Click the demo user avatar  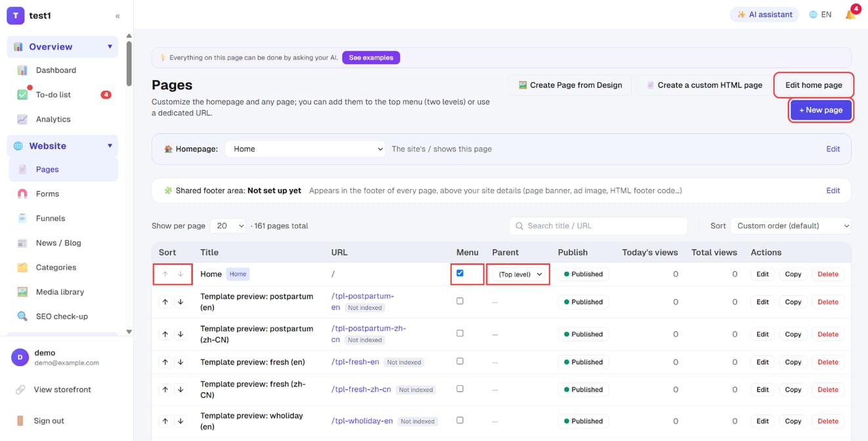tap(20, 357)
